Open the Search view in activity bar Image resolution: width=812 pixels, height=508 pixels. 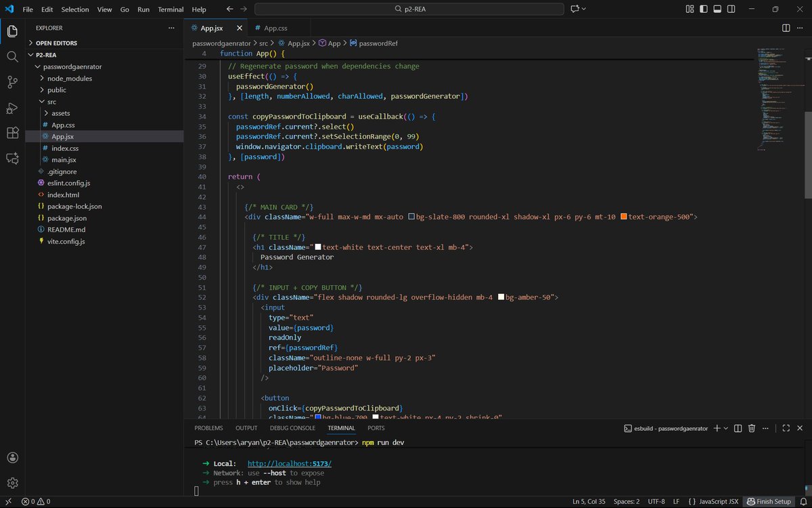(x=12, y=56)
